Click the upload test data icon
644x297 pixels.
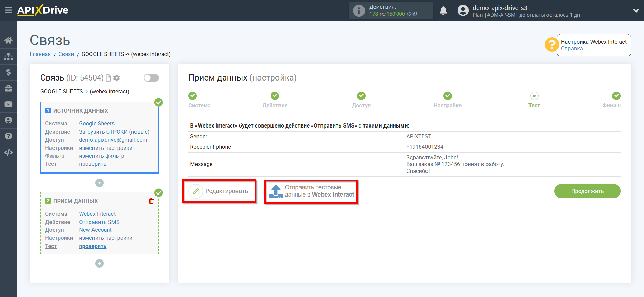pyautogui.click(x=276, y=191)
